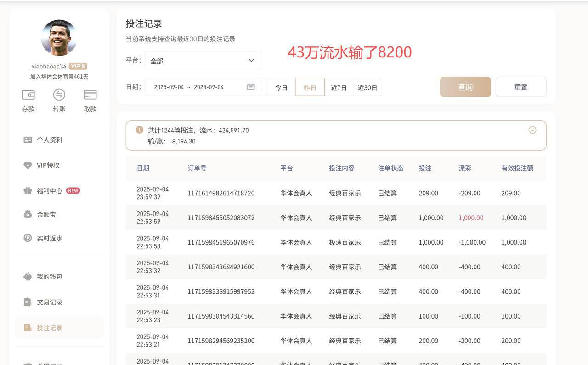Screen dimensions: 588x365
Task: Collapse the betting summary panel
Action: click(x=532, y=130)
